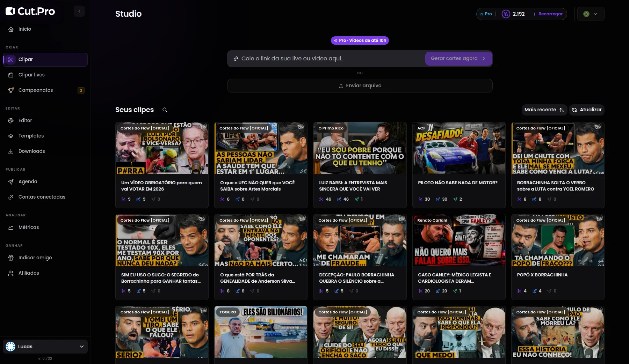
Task: Click the gift icon for Indicar amigo
Action: [x=11, y=258]
